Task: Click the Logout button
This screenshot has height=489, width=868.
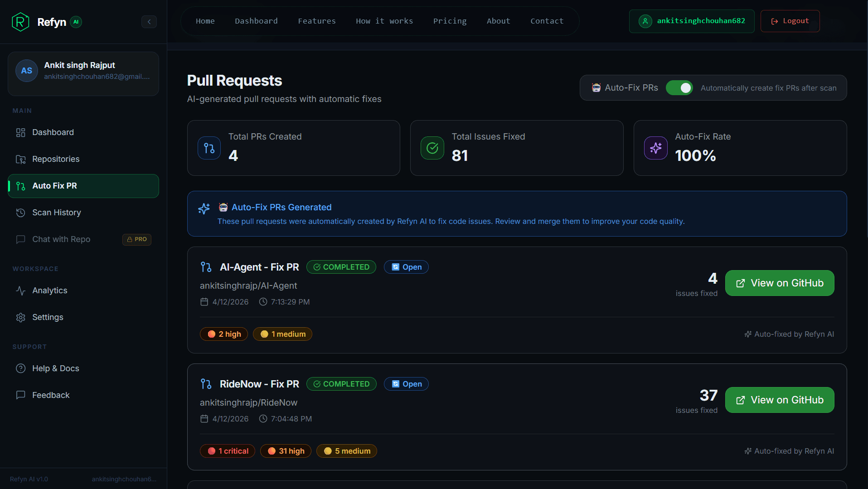Action: click(790, 21)
